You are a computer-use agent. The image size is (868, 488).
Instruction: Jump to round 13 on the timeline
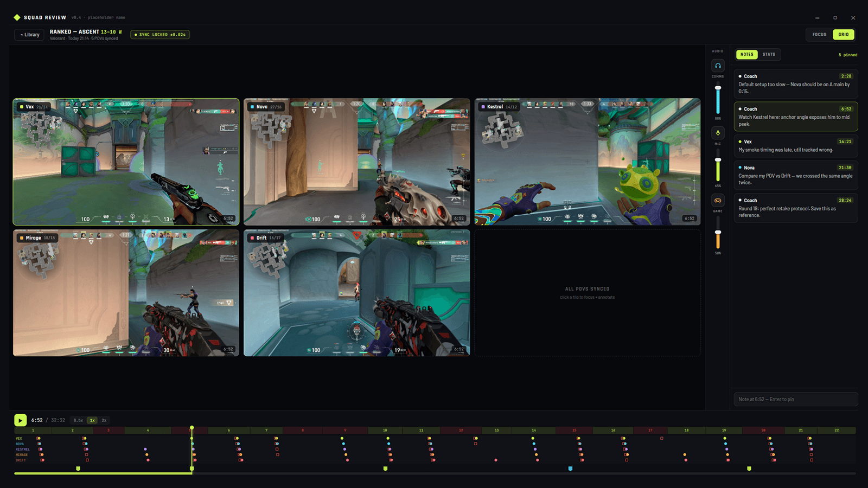[x=496, y=430]
